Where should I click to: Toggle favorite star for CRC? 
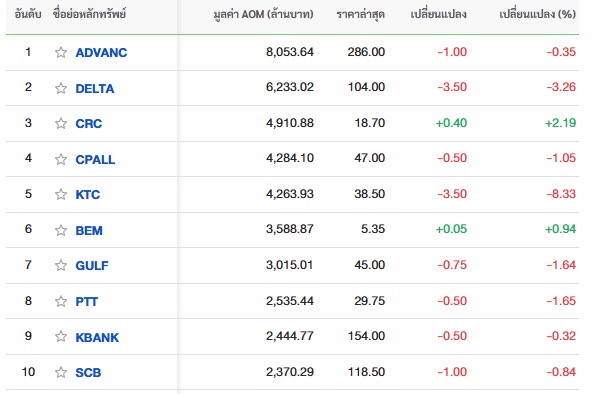point(61,123)
